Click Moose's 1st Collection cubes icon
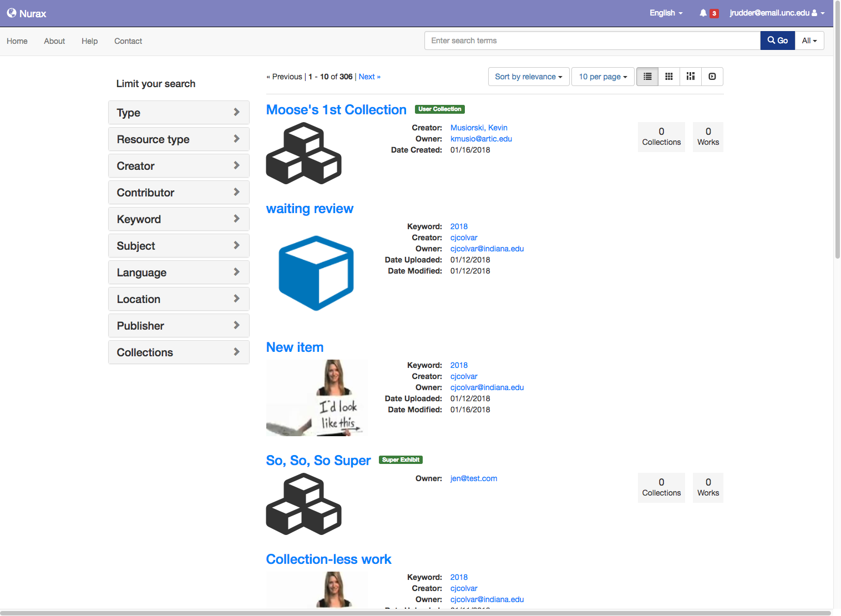The width and height of the screenshot is (841, 616). click(304, 153)
